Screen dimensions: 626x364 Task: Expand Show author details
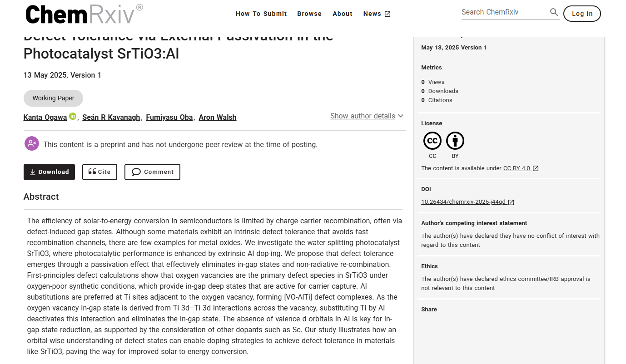(367, 116)
